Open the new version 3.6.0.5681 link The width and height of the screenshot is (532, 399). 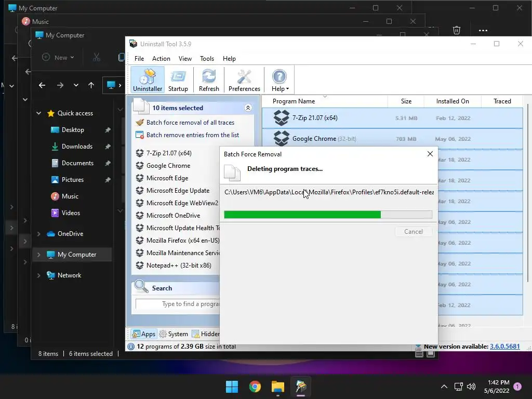click(x=504, y=347)
